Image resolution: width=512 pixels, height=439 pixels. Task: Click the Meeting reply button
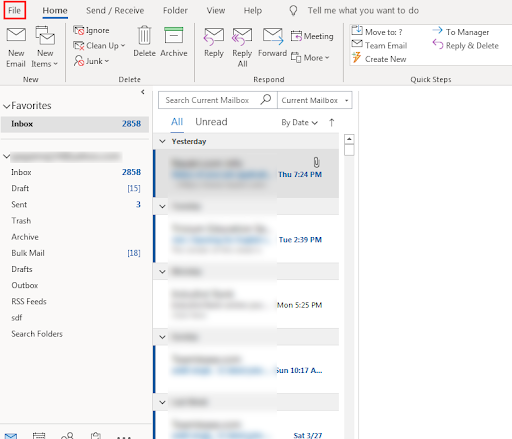point(312,36)
